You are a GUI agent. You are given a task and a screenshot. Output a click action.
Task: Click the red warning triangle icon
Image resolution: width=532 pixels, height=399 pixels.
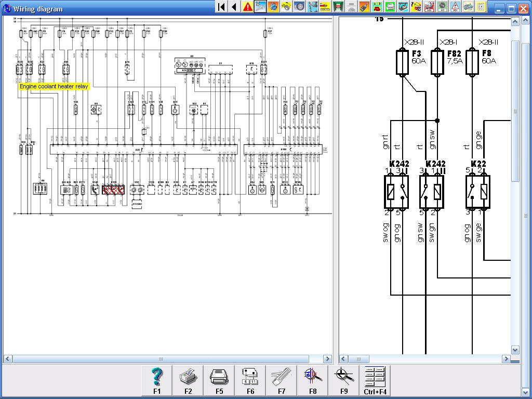(247, 7)
